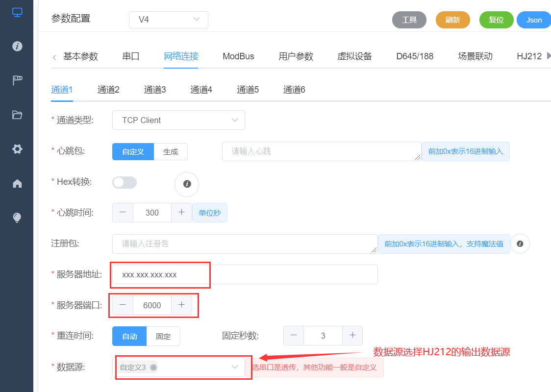Open the 通道类型 TCP Client dropdown
551x392 pixels.
click(x=178, y=120)
